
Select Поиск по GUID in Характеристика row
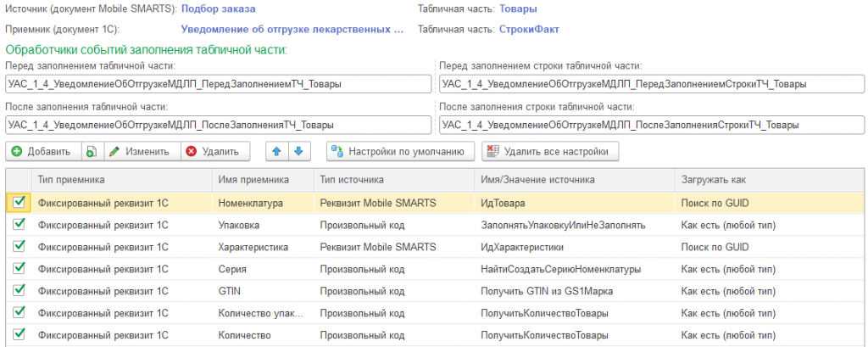pyautogui.click(x=770, y=247)
